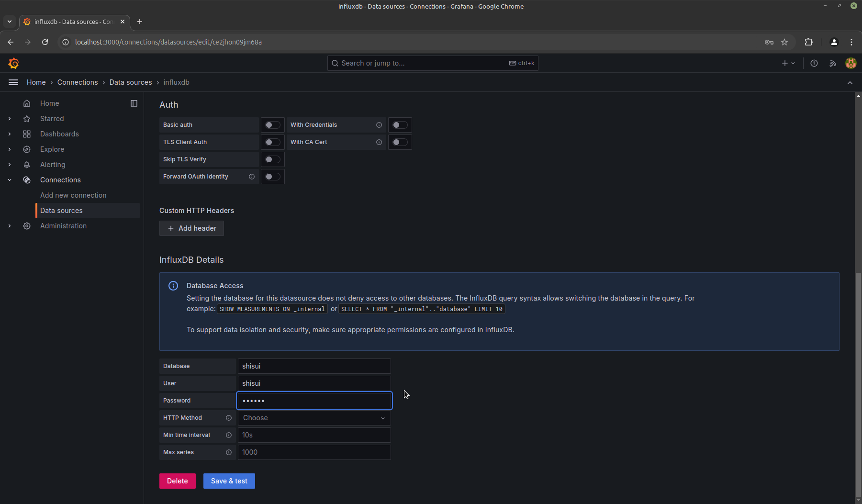Go to Data sources breadcrumb
This screenshot has width=862, height=504.
pos(131,82)
